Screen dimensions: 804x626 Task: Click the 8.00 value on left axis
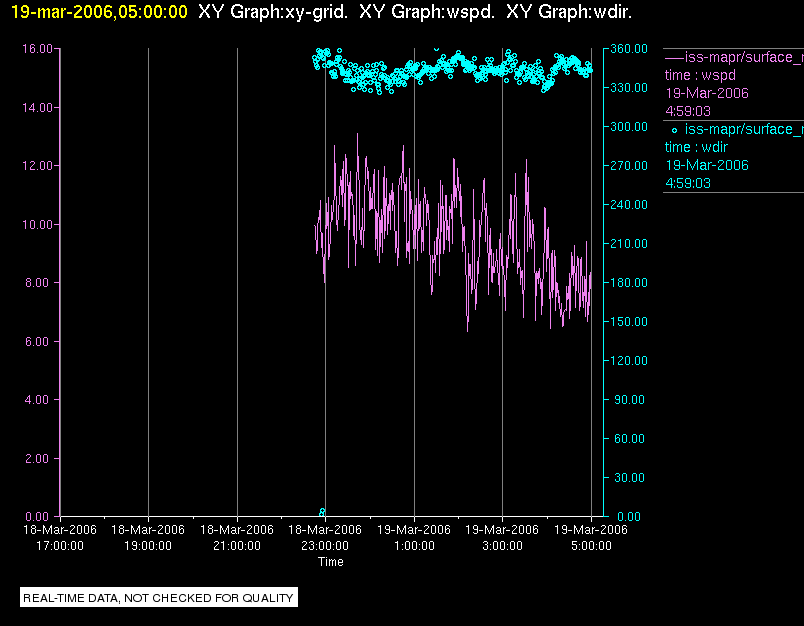[40, 283]
